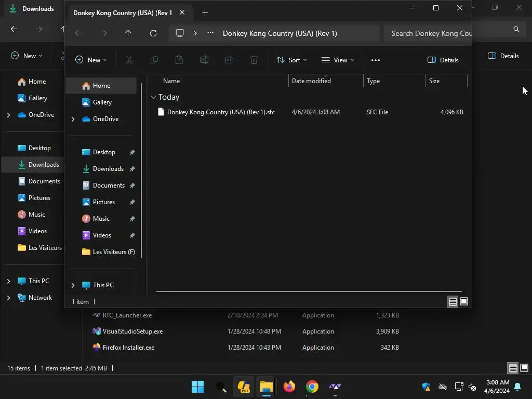Open File Explorer taskbar icon

tap(267, 387)
